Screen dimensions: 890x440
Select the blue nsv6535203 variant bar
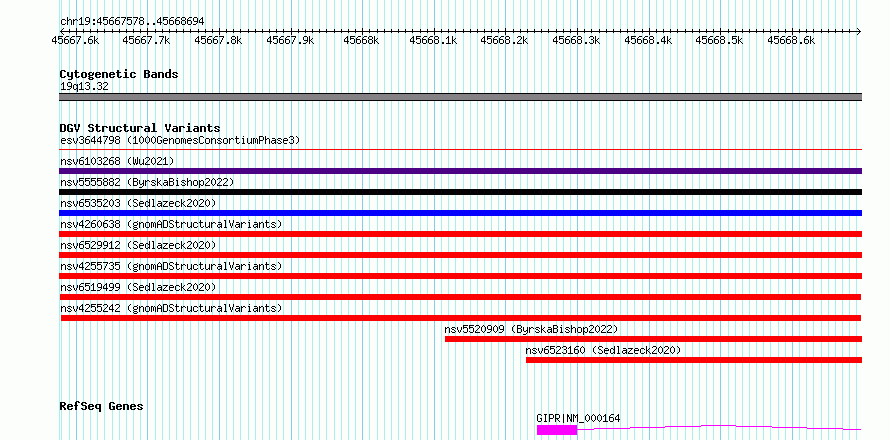(x=460, y=213)
